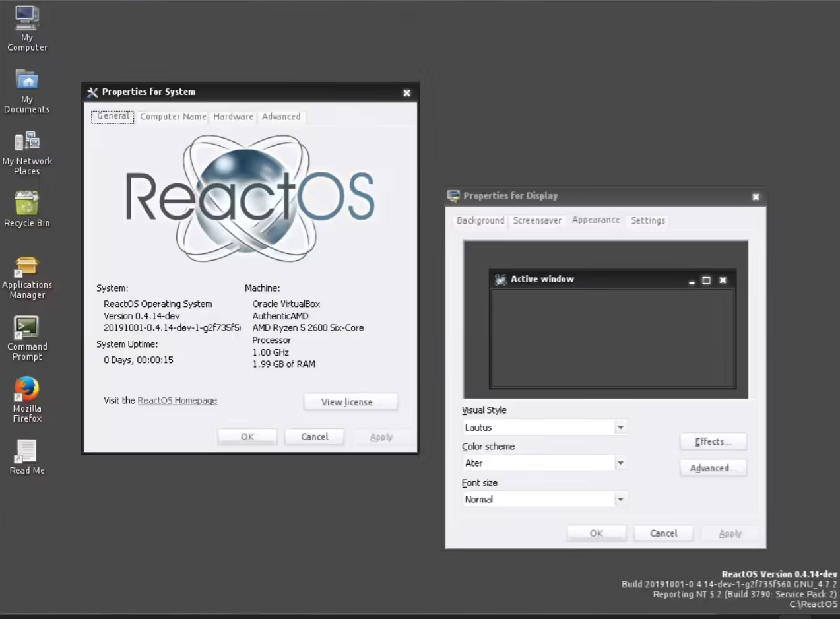The height and width of the screenshot is (619, 840).
Task: Expand the Color scheme dropdown
Action: coord(620,463)
